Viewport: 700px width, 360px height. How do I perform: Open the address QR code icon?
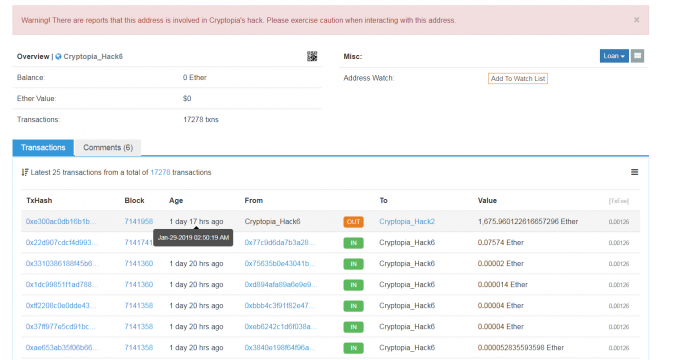click(312, 56)
